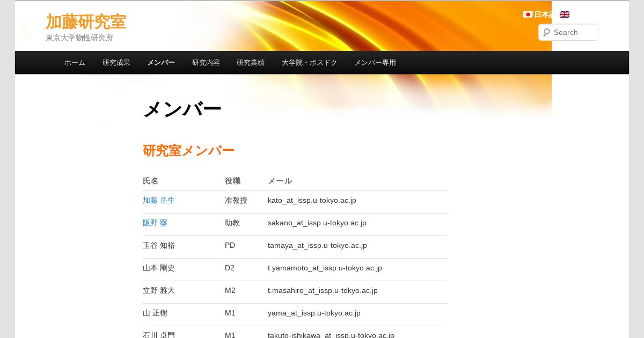Select name 玉谷 知裕 in table
The image size is (644, 338).
[x=159, y=245]
